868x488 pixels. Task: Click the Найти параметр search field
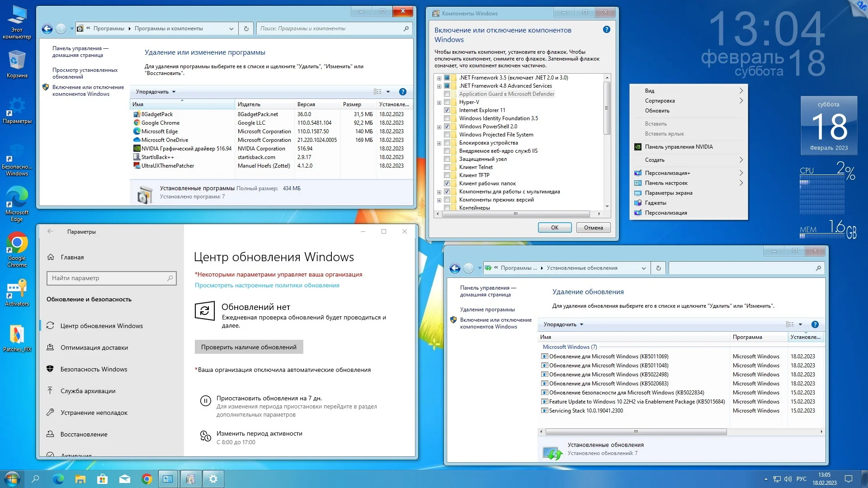(x=108, y=278)
